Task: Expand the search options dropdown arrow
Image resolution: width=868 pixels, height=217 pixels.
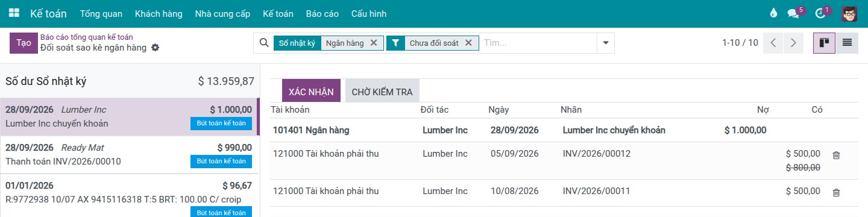Action: (x=606, y=43)
